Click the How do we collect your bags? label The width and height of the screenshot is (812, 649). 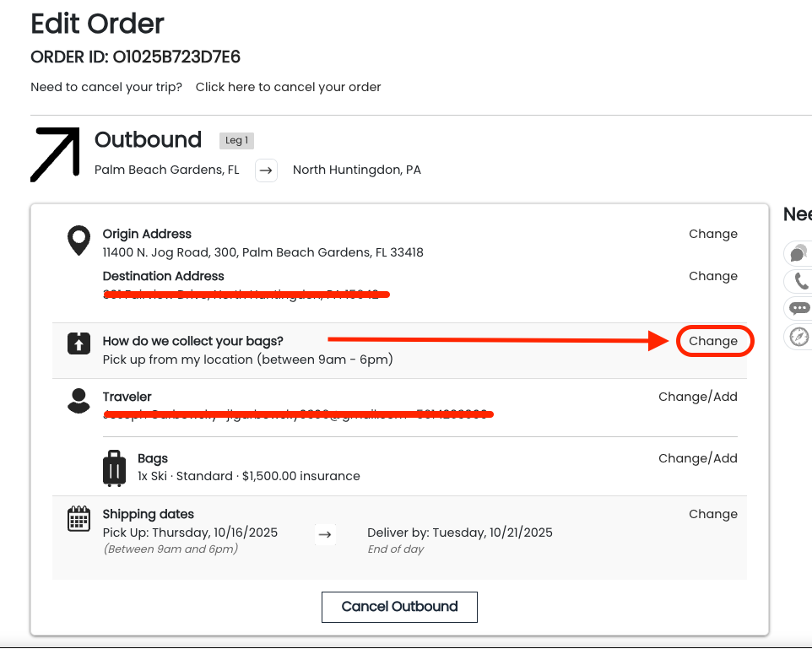point(192,341)
